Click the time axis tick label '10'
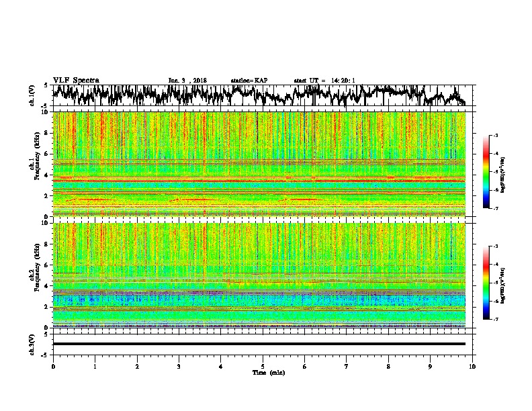The width and height of the screenshot is (532, 411). click(x=472, y=367)
